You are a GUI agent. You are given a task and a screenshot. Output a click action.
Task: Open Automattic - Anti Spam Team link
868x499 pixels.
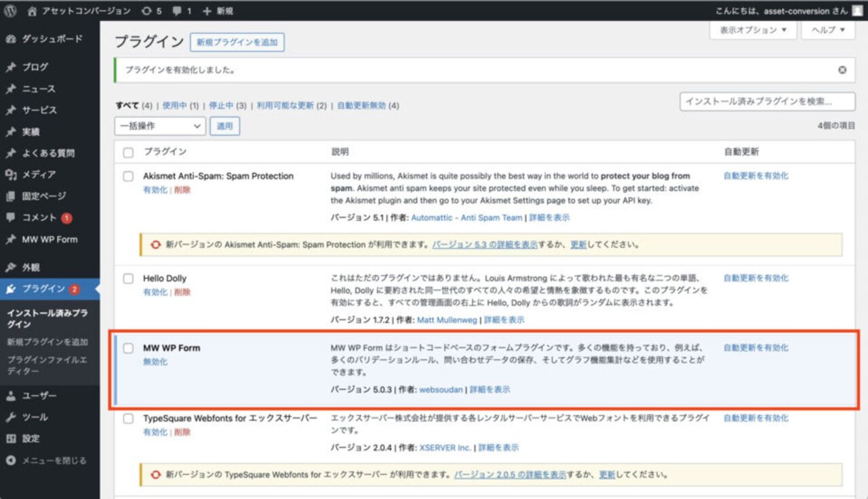467,218
